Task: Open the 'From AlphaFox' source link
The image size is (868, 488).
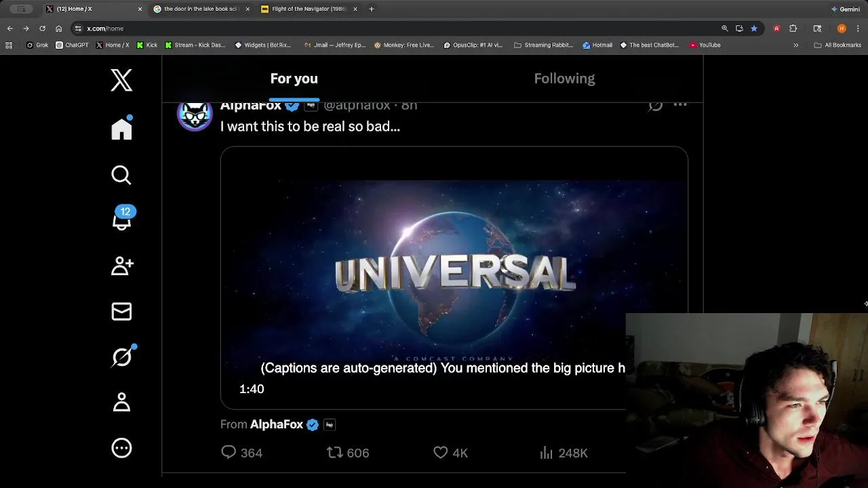Action: click(x=278, y=424)
